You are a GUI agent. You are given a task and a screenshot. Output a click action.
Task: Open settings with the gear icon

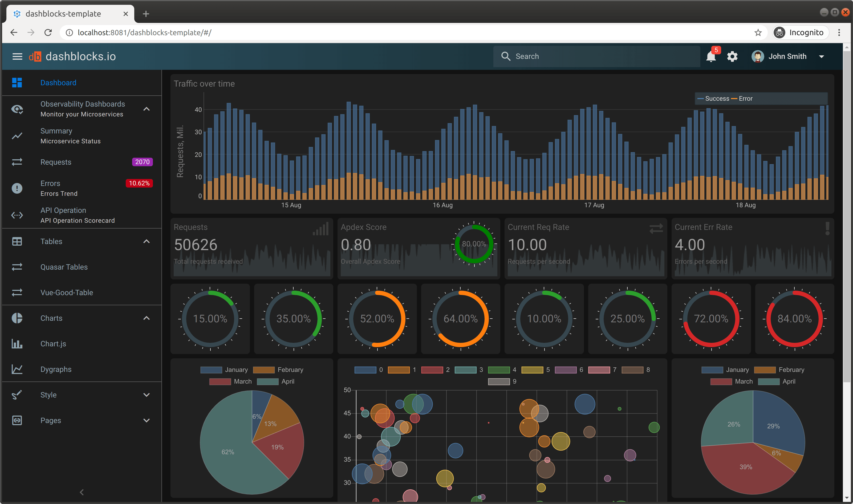[732, 56]
